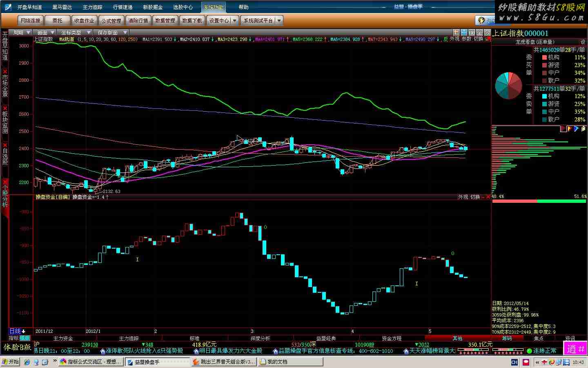The height and width of the screenshot is (368, 588).
Task: Select the 筹码 tab
Action: coord(507,339)
